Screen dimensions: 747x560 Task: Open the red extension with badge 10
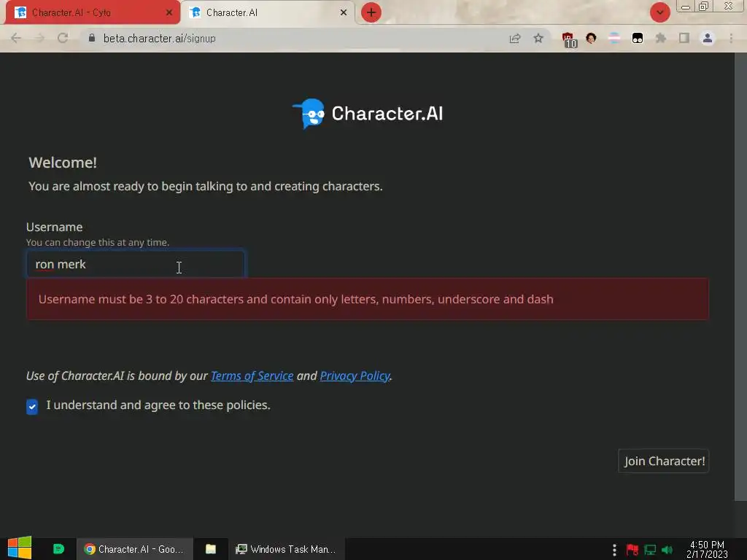(568, 39)
